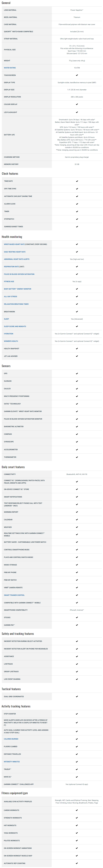Click the checkmark beside AUTOMATIC REP COUNTING
The height and width of the screenshot is (868, 103).
click(x=77, y=863)
